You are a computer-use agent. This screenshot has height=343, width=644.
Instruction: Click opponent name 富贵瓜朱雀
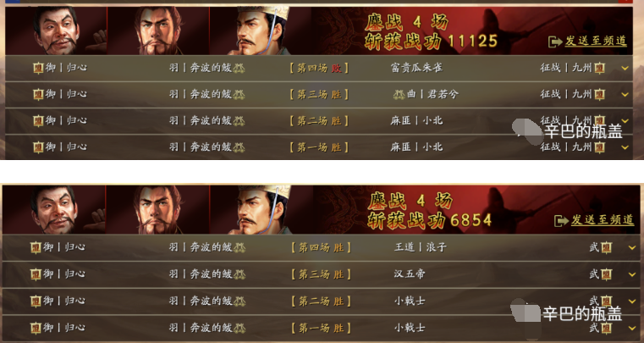coord(416,68)
